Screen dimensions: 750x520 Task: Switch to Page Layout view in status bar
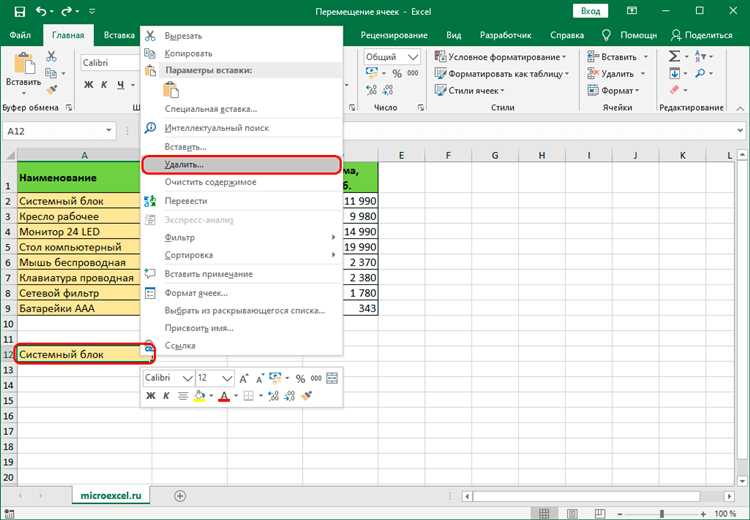[572, 514]
